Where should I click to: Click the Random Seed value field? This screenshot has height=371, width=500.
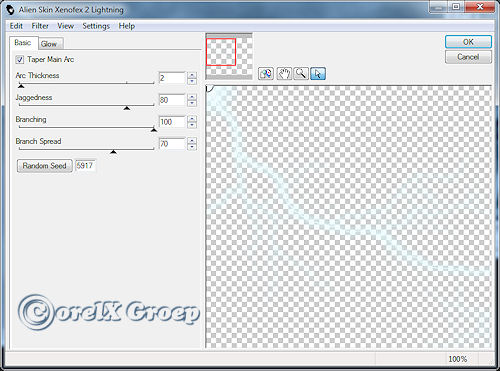85,166
